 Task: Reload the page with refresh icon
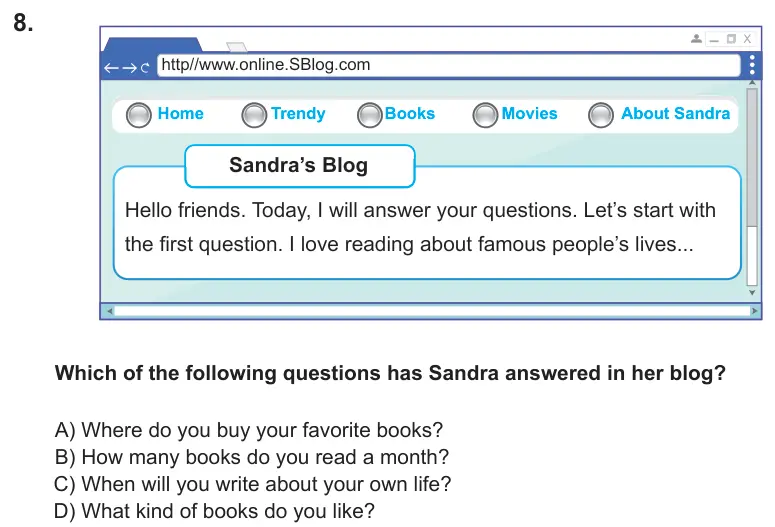tap(145, 68)
